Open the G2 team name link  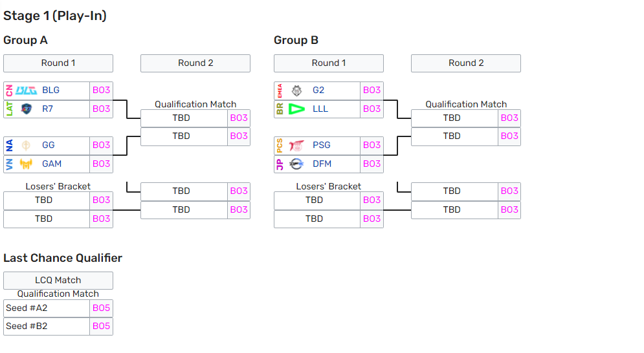click(x=318, y=91)
